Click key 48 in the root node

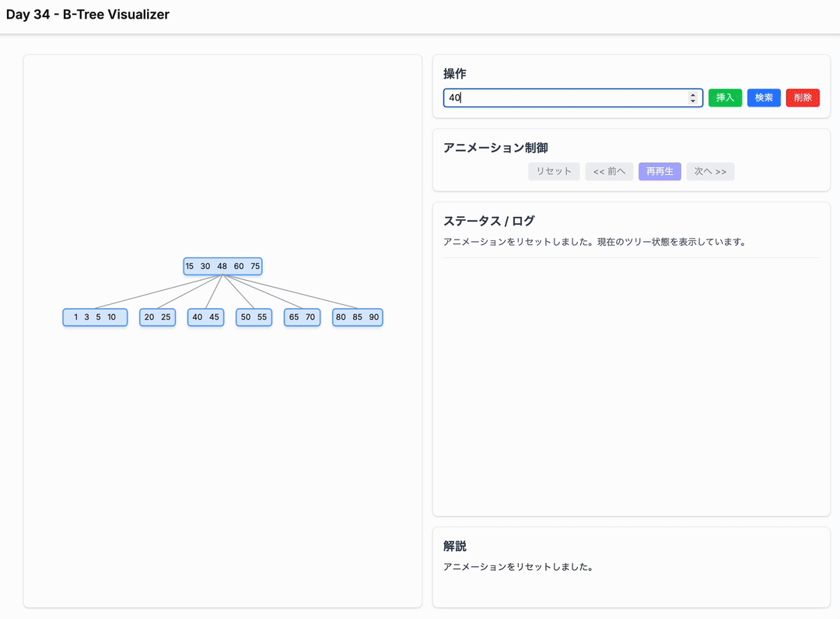click(x=222, y=266)
